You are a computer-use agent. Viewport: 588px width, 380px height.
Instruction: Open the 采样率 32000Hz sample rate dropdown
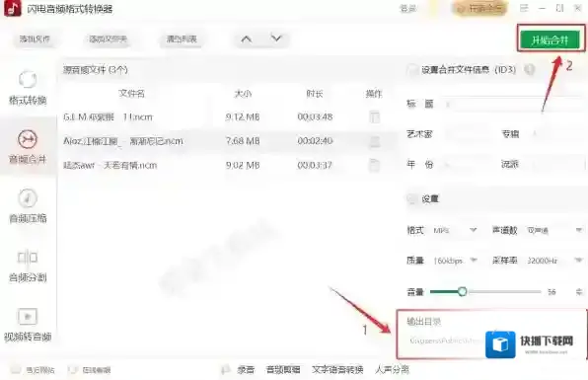(x=554, y=261)
